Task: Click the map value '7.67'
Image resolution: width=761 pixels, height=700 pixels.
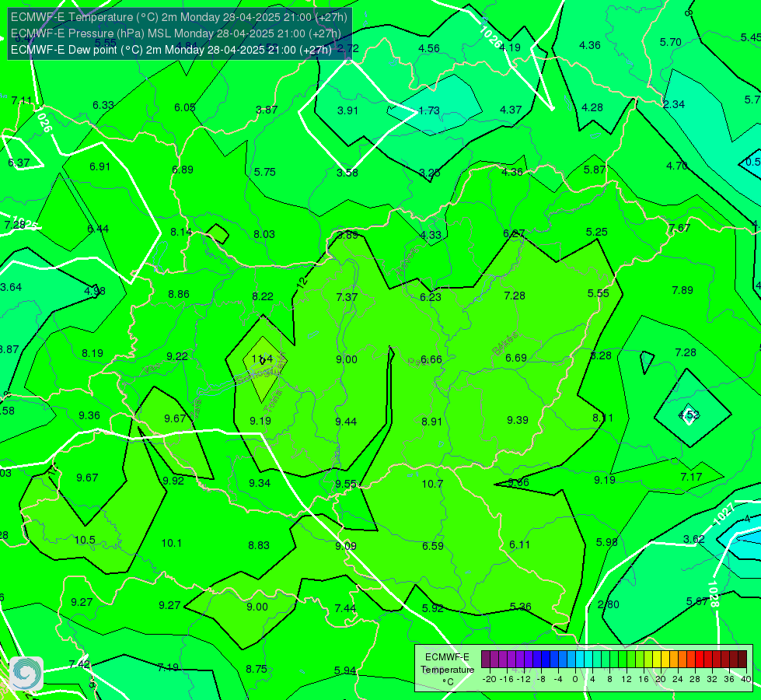Action: point(679,229)
